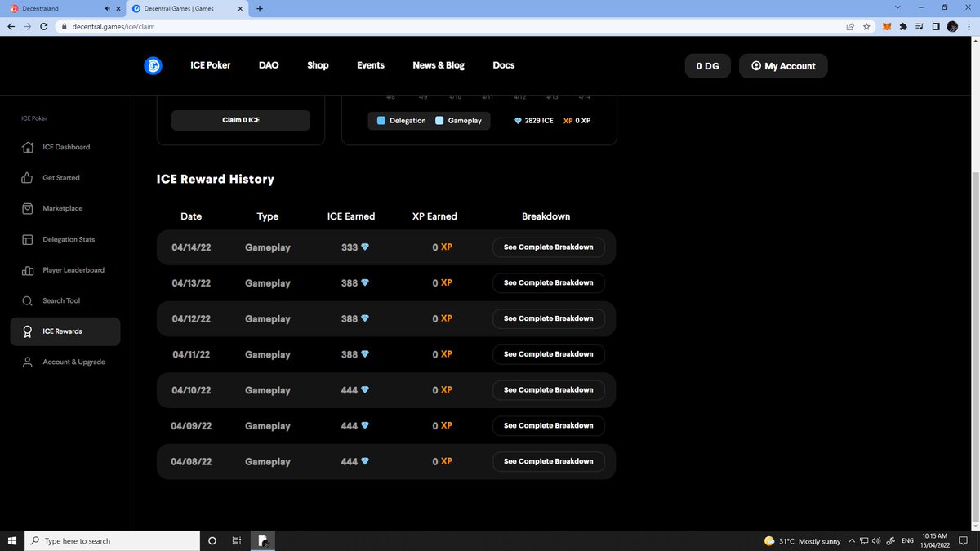Click the Claim 0 ICE button
The height and width of the screenshot is (551, 980).
(x=241, y=120)
